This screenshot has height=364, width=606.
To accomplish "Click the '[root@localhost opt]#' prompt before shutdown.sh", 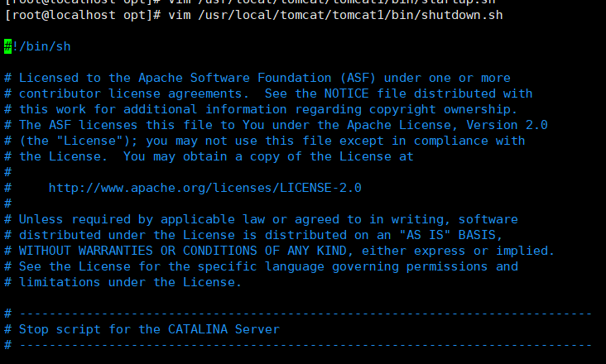I will [83, 15].
